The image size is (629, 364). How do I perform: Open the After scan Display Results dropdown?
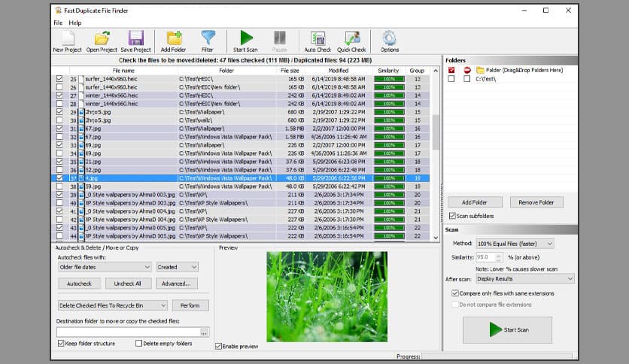[x=524, y=279]
